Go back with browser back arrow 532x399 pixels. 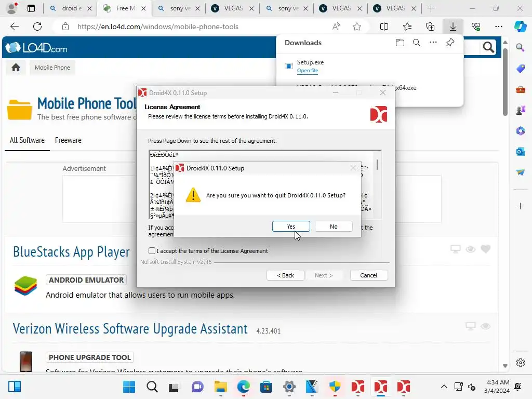[x=15, y=26]
